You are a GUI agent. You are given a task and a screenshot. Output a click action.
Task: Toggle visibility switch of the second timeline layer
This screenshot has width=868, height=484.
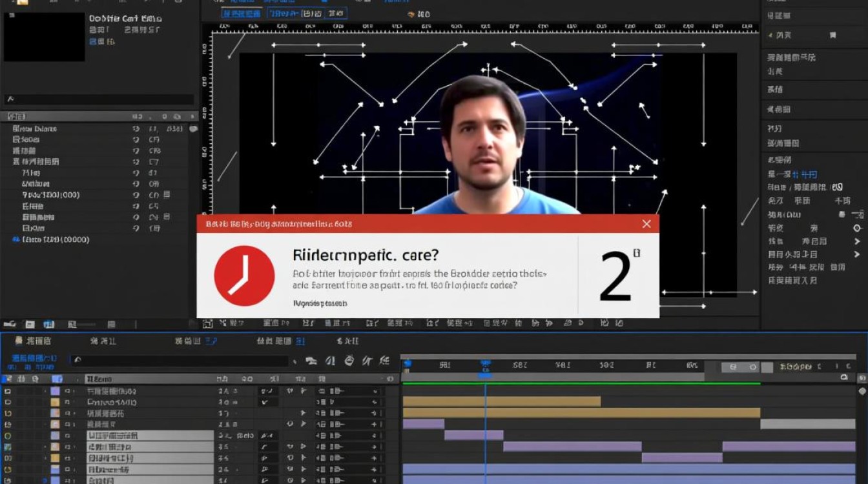coord(8,402)
